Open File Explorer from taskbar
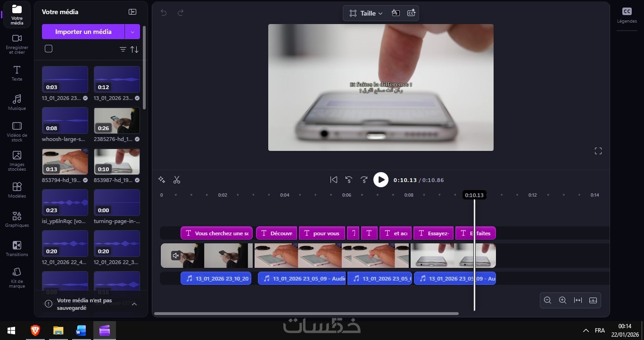 tap(58, 331)
